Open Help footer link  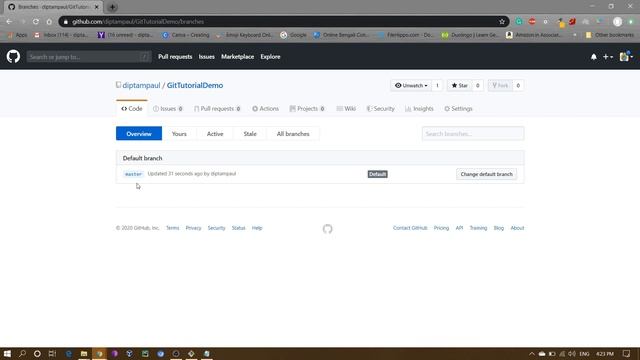[x=257, y=228]
